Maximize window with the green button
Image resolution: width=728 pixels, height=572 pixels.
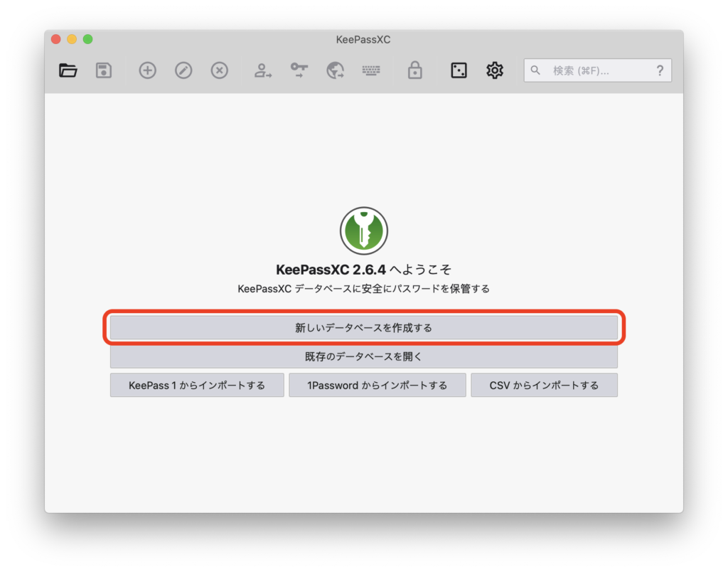click(87, 39)
